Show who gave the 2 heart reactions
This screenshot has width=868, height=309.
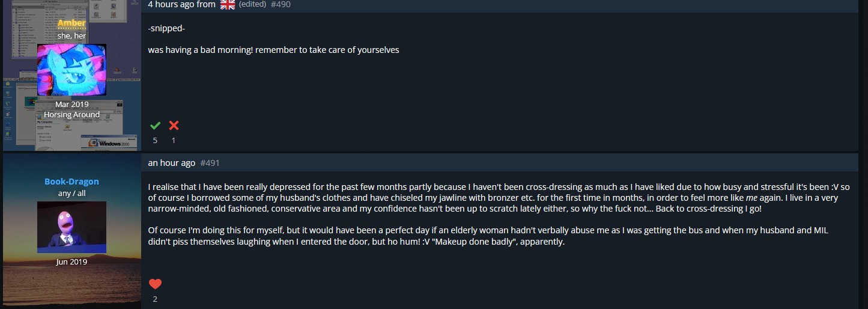tap(155, 299)
